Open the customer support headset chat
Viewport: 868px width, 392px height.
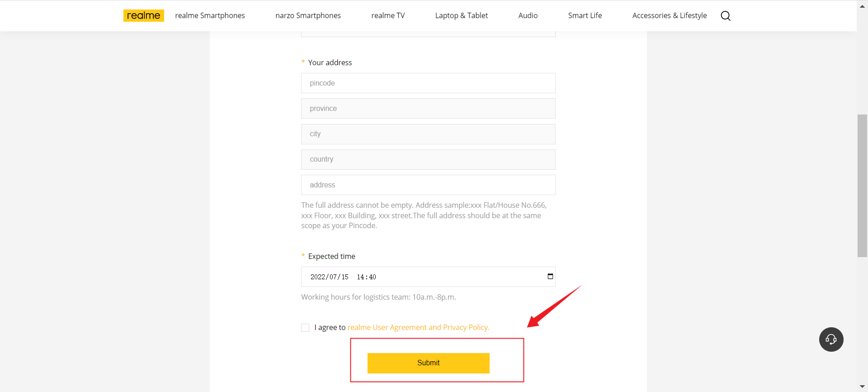pyautogui.click(x=831, y=339)
